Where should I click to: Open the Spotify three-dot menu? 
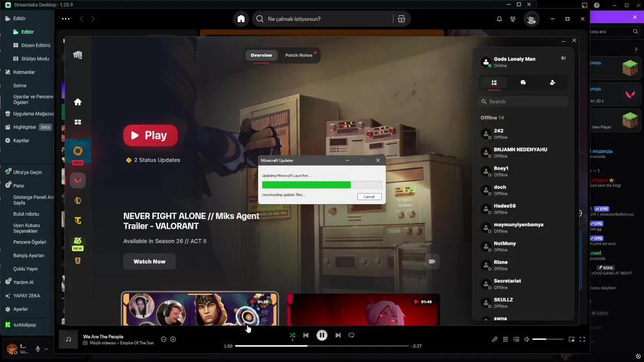coord(65,19)
